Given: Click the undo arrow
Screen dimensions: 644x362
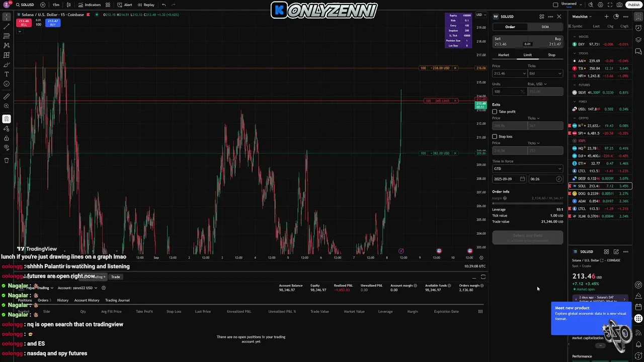Looking at the screenshot, I should (x=164, y=5).
